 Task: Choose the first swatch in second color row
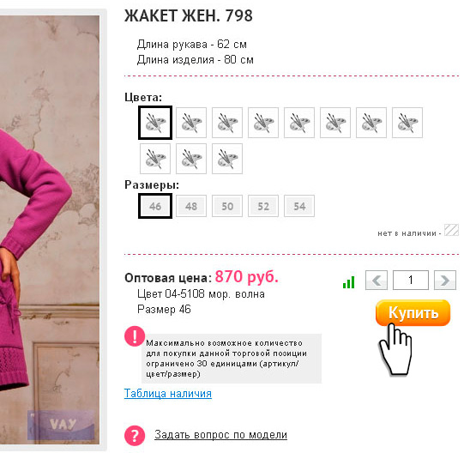tap(155, 159)
